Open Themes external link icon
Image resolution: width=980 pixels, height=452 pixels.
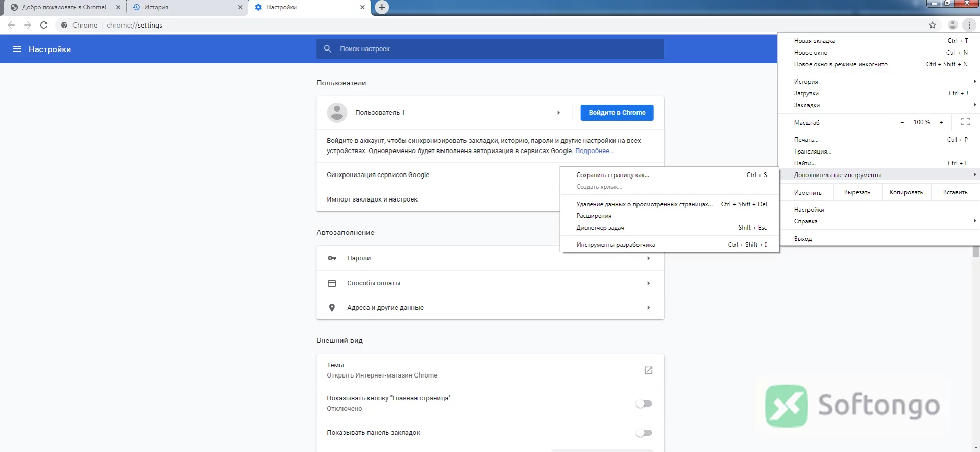(x=648, y=370)
